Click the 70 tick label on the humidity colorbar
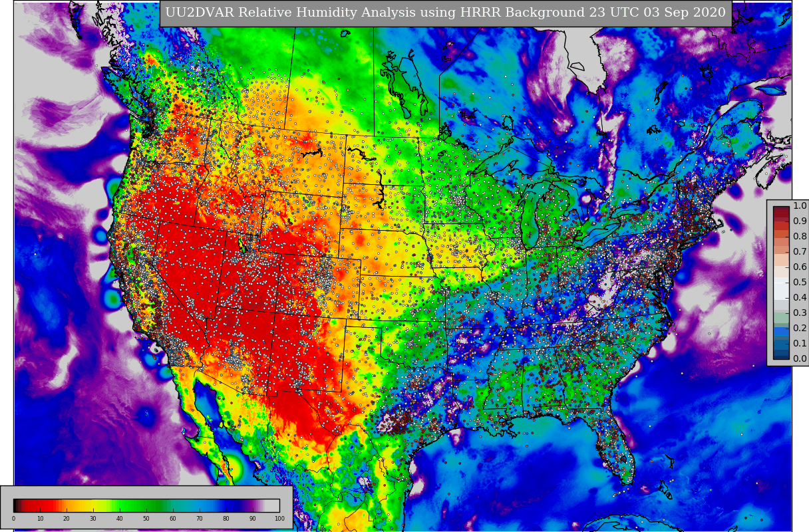The width and height of the screenshot is (809, 532). point(200,518)
